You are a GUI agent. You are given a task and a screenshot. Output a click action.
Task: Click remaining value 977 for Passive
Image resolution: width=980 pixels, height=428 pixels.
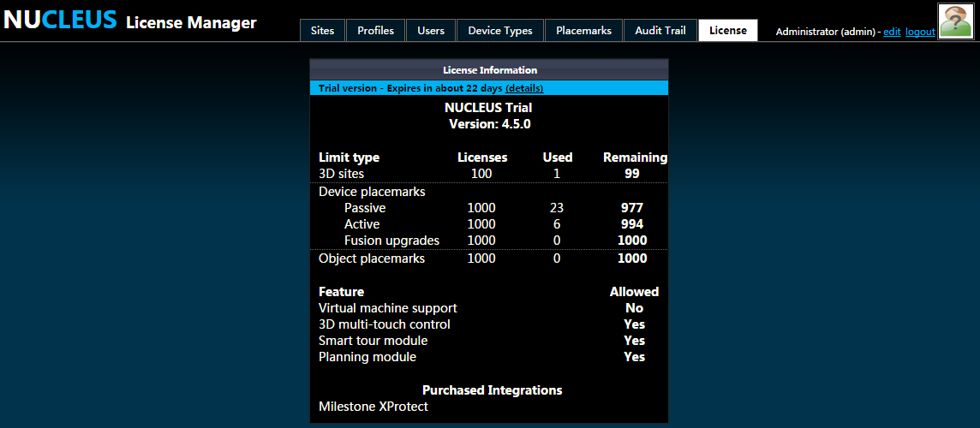(632, 208)
